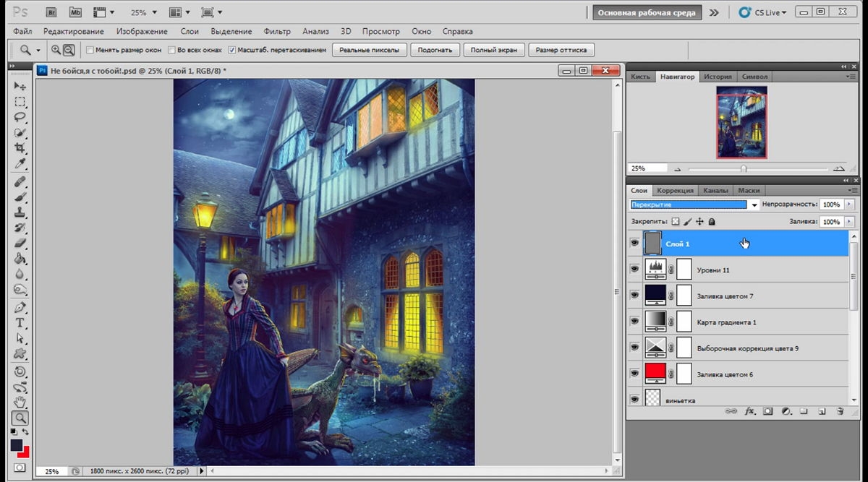This screenshot has height=482, width=868.
Task: Select the Quick Selection tool
Action: 20,133
